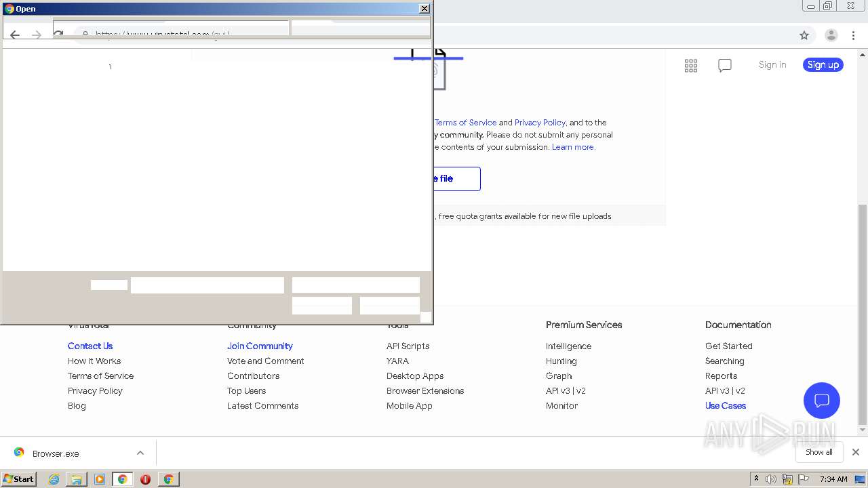
Task: Open the Top Users link
Action: point(246,391)
